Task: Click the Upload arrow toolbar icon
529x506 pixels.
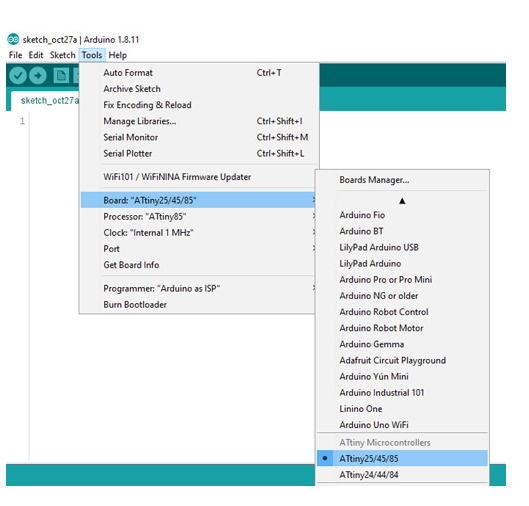Action: [38, 75]
